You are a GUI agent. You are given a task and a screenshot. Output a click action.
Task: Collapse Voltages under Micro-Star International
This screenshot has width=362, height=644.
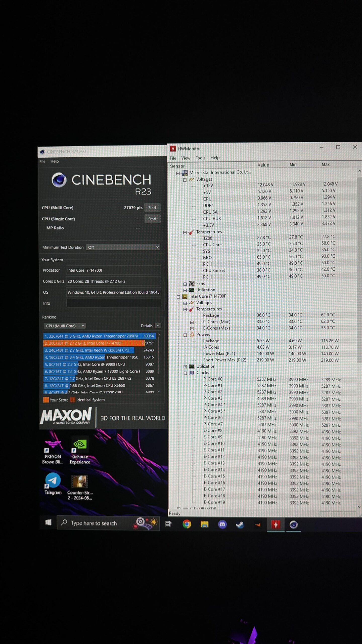point(185,180)
